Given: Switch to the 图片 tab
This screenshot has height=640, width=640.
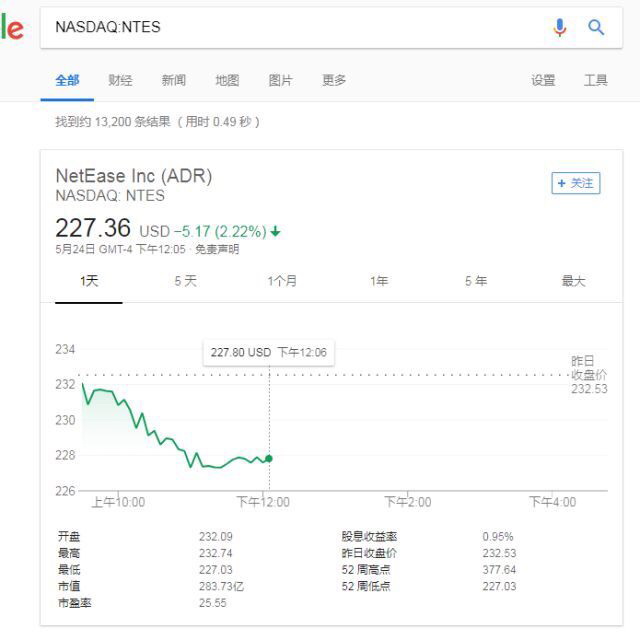Looking at the screenshot, I should click(x=280, y=80).
